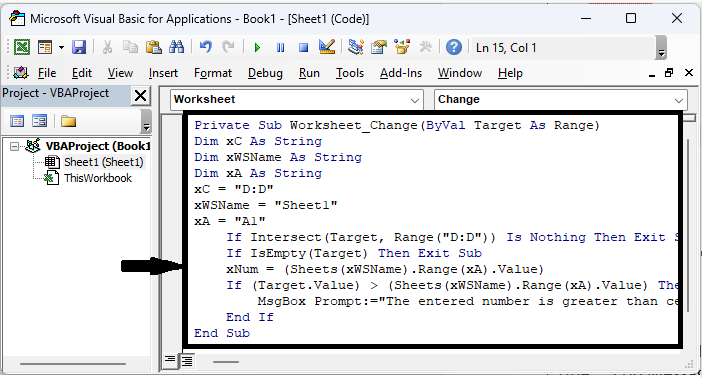Save the workbook with the floppy icon
Screen dimensions: 702x378
79,47
